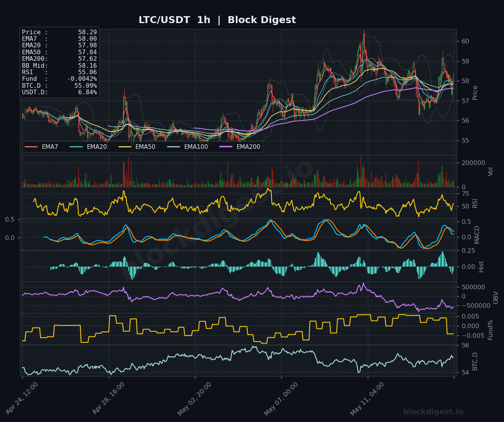The image size is (504, 422).
Task: Click the red EMA7 legend line swatch
Action: tap(31, 147)
